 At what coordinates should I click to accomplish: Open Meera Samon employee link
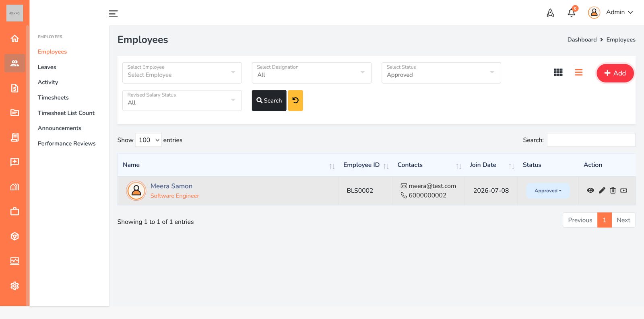click(x=171, y=186)
